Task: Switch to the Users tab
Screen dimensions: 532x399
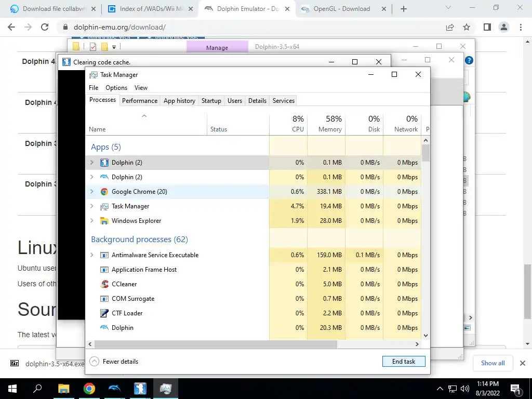Action: pos(235,101)
